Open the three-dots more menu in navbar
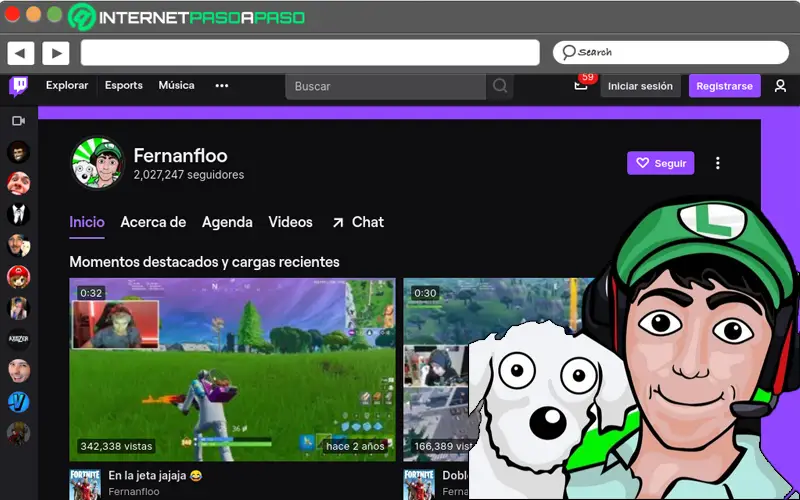 [222, 86]
